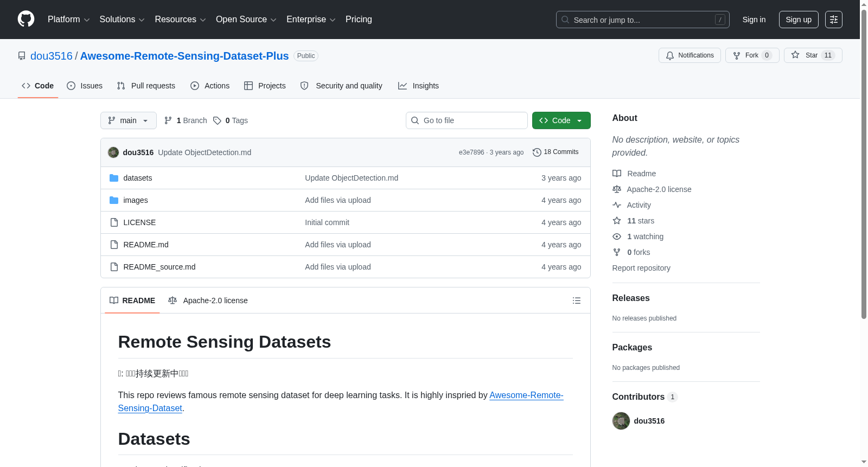Viewport: 868px width, 467px height.
Task: Click the dou3516 contributor avatar
Action: point(621,421)
